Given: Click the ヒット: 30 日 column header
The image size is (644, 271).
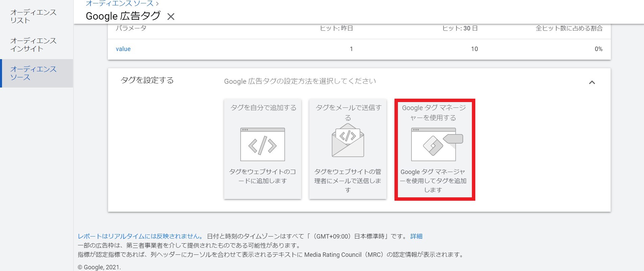Looking at the screenshot, I should (x=460, y=28).
